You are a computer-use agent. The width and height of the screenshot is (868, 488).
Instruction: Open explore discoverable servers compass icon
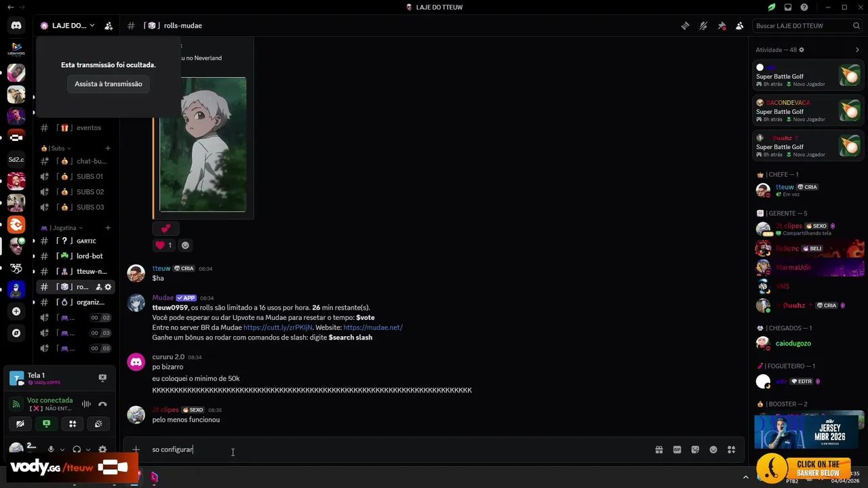click(16, 333)
